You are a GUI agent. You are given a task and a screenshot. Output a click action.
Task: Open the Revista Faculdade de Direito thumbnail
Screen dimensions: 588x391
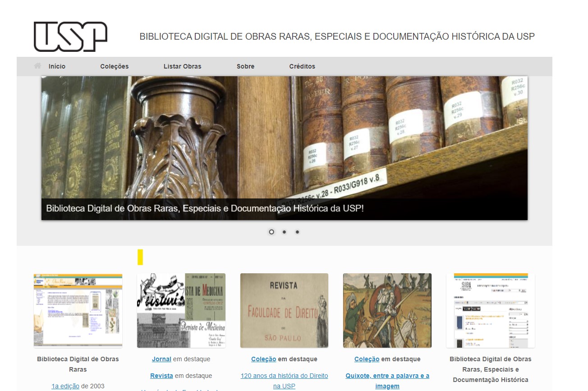click(x=284, y=310)
